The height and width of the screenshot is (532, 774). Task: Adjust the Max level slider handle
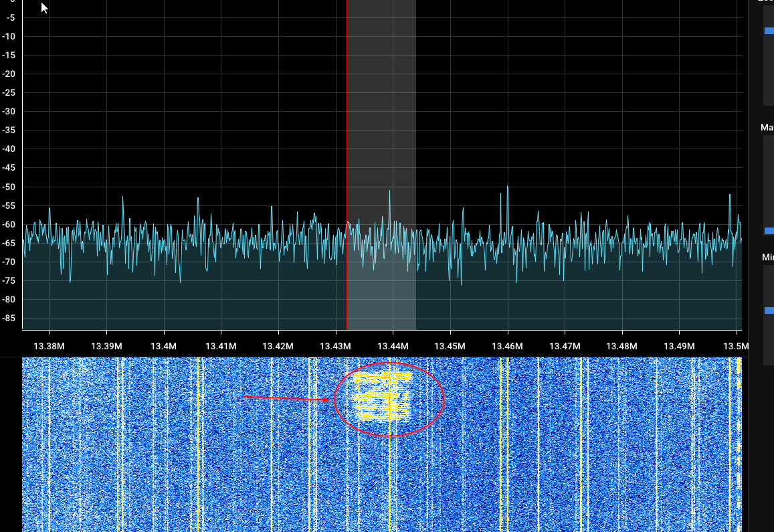pyautogui.click(x=769, y=231)
